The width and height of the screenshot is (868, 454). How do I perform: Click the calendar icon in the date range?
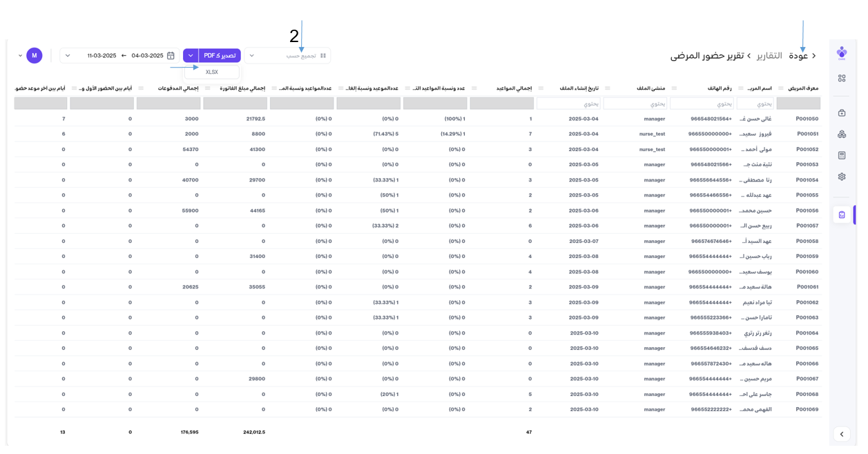pyautogui.click(x=171, y=56)
